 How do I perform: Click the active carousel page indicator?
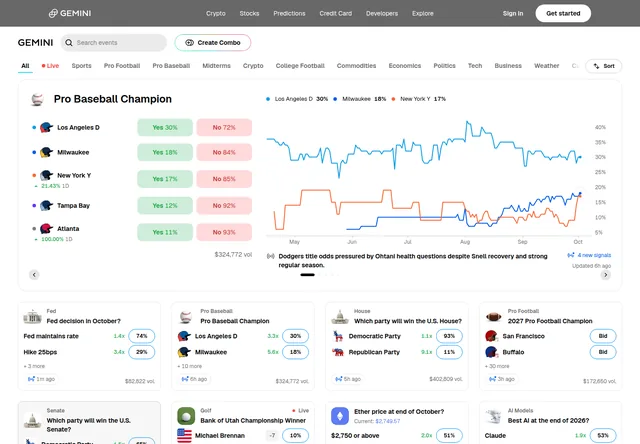(x=307, y=275)
